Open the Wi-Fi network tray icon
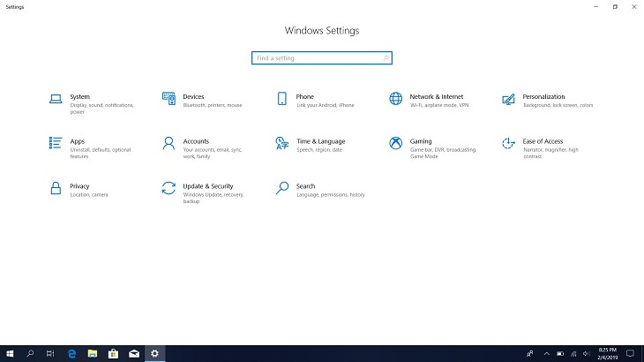This screenshot has width=644, height=362. pyautogui.click(x=573, y=353)
